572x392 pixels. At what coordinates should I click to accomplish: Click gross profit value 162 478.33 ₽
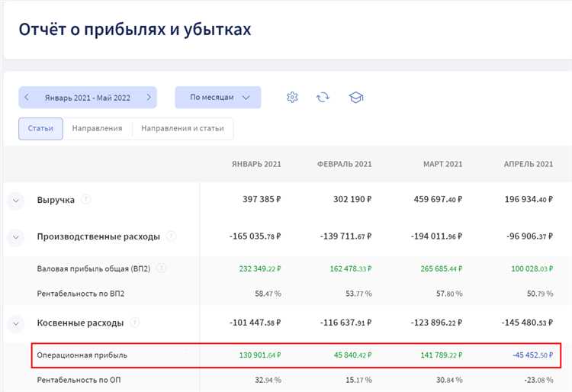351,268
